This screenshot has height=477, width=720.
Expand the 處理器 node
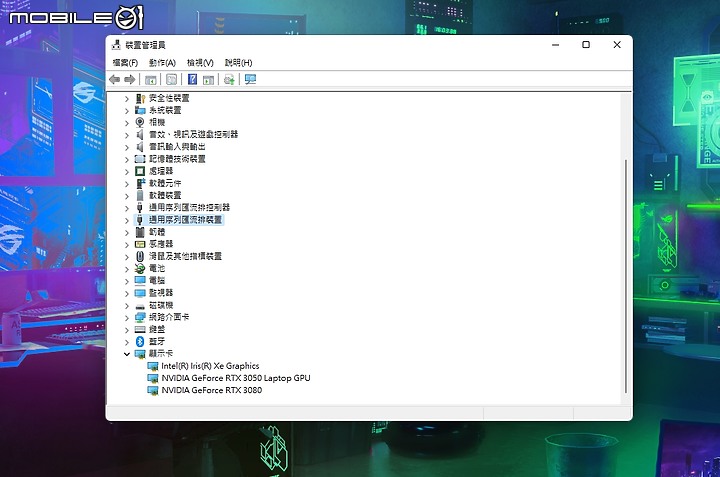click(x=127, y=171)
